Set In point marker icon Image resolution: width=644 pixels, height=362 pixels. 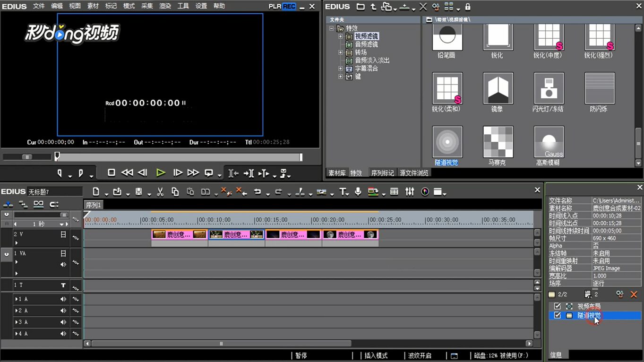pyautogui.click(x=60, y=173)
